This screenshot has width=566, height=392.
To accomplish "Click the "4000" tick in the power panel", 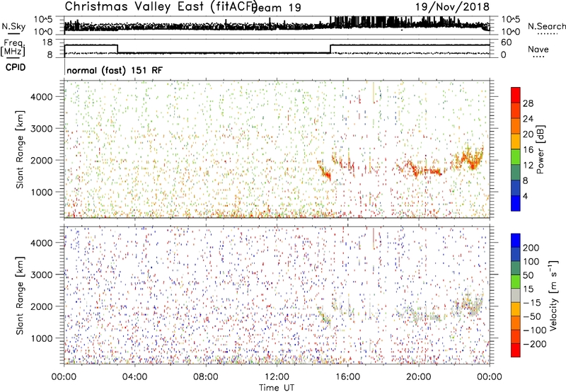I will (x=42, y=97).
